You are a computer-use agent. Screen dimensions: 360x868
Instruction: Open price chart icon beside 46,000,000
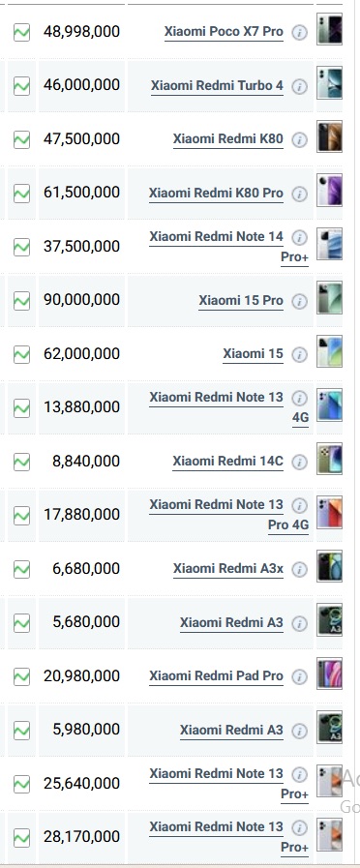21,86
